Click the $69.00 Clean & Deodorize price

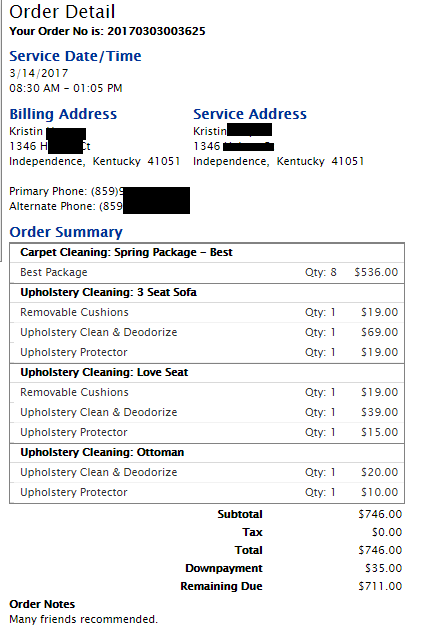379,332
